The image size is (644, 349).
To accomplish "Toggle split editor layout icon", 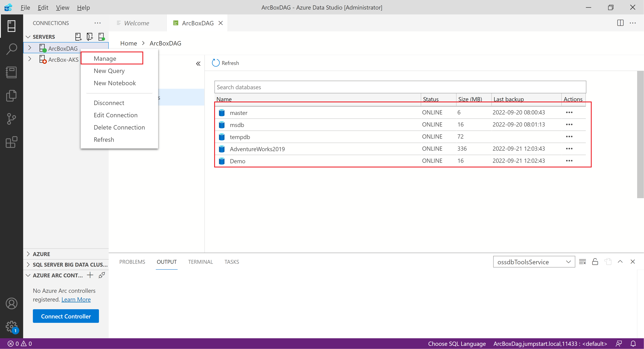I will [620, 23].
